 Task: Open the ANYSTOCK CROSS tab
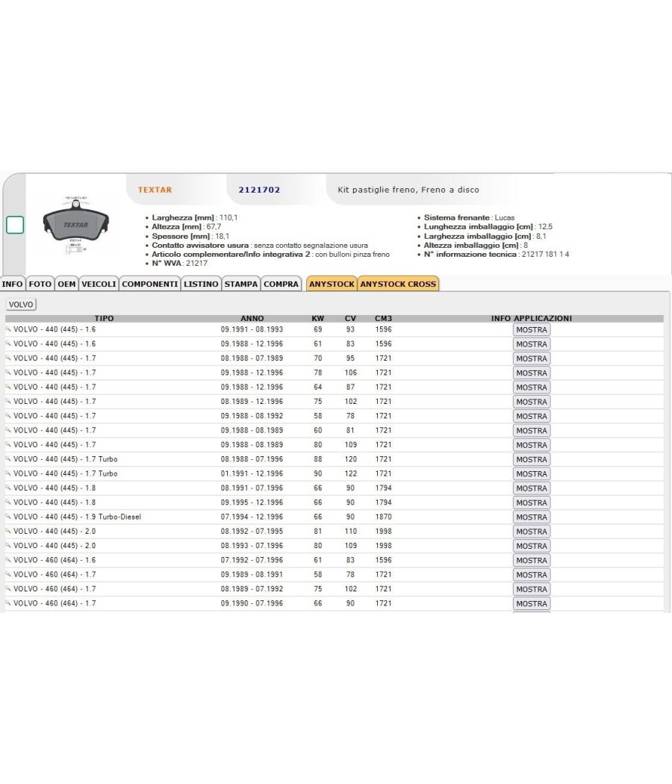(x=398, y=284)
